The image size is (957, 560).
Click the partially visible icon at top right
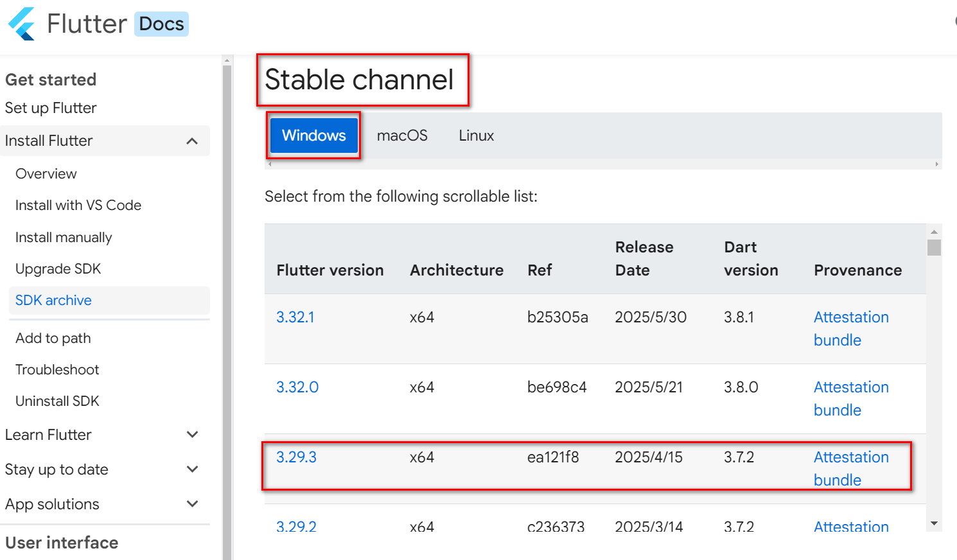click(x=954, y=19)
